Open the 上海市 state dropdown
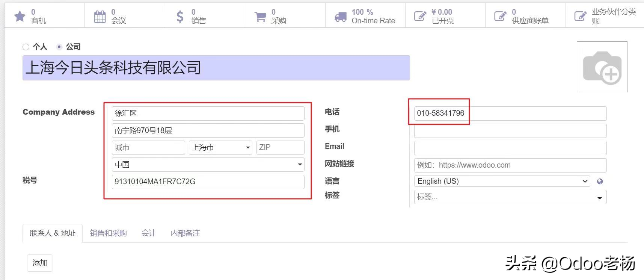Image resolution: width=644 pixels, height=280 pixels. [x=220, y=148]
